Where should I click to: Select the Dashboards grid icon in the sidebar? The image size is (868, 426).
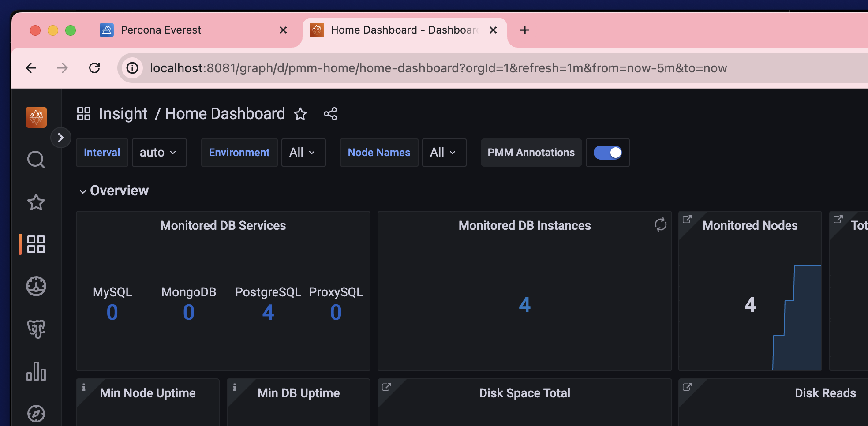click(36, 244)
